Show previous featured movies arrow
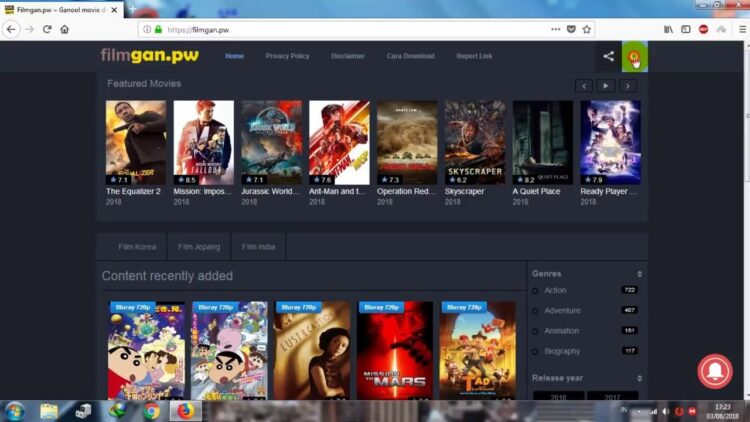This screenshot has height=422, width=750. pos(584,86)
